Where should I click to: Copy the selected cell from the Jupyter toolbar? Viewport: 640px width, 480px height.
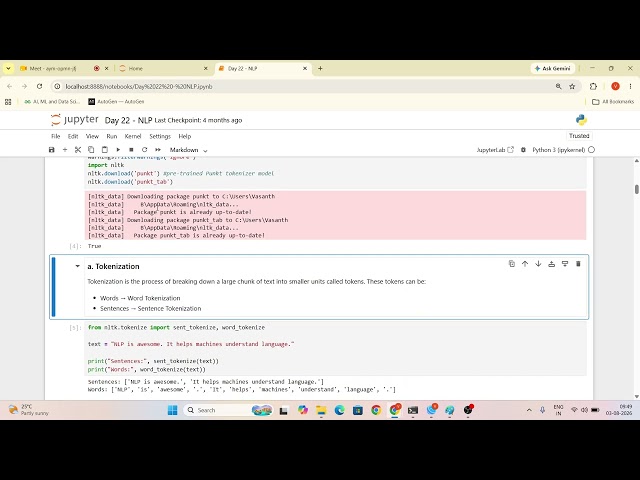pos(91,150)
